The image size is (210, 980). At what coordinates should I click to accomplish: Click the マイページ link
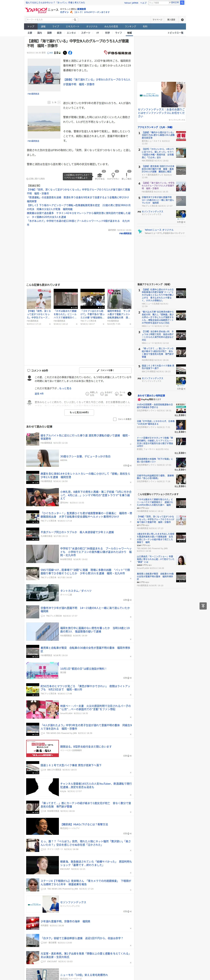(157, 20)
